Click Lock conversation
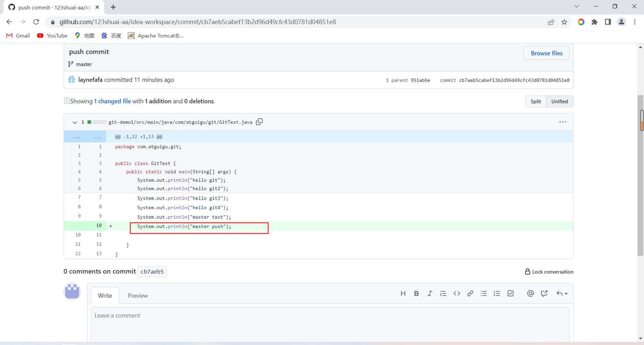Viewport: 644px width, 345px height. (549, 272)
